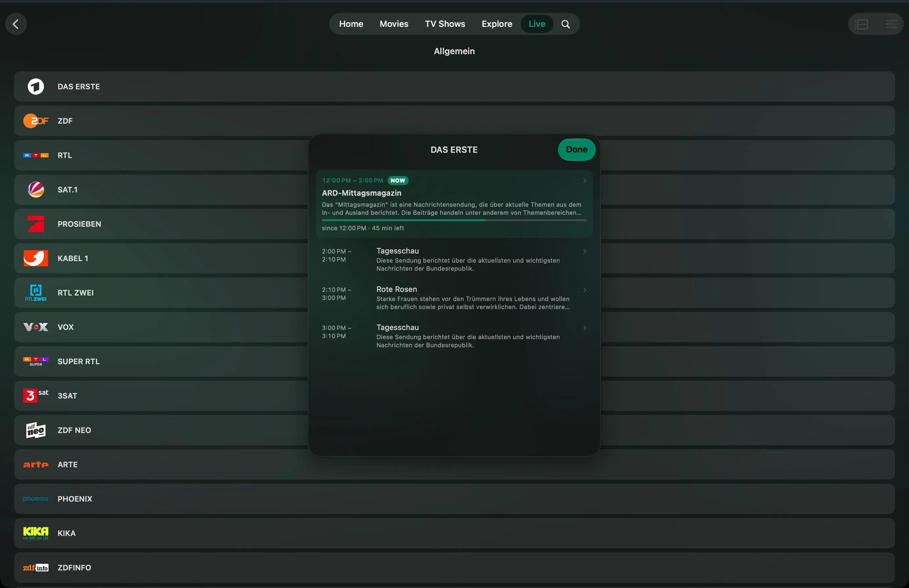Expand ARD-Mittagsmagazin details chevron
This screenshot has width=909, height=588.
point(584,180)
